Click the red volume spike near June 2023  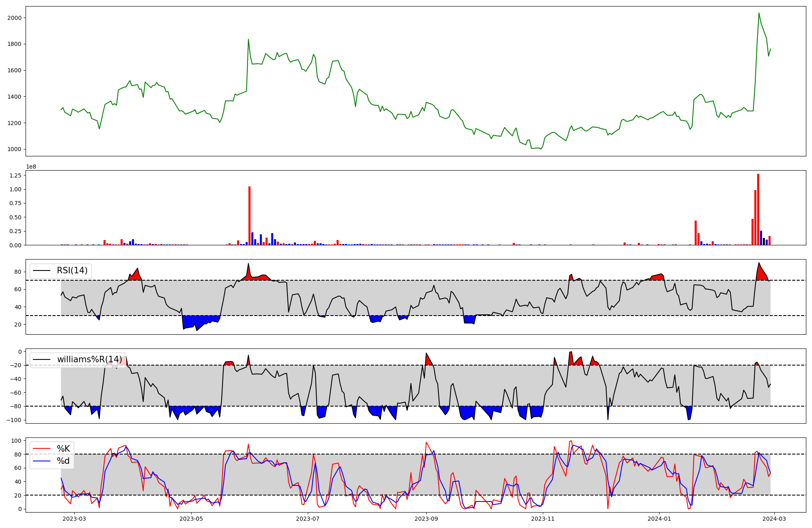249,215
